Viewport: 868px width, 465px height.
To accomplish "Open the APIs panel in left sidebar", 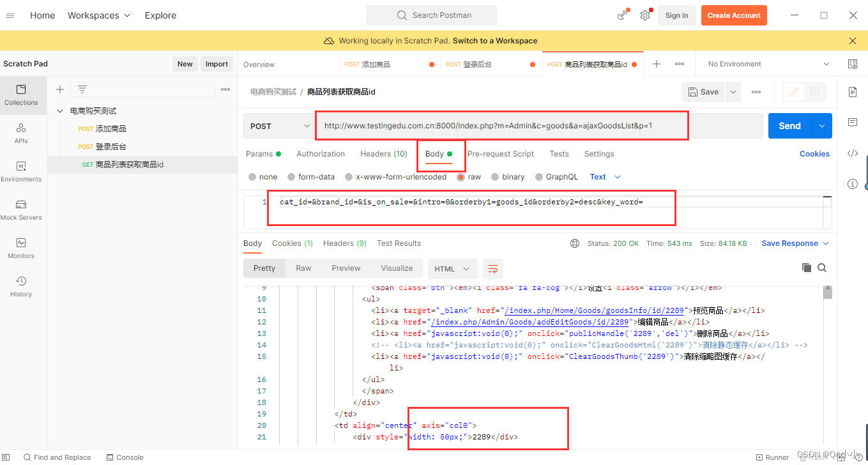I will click(x=22, y=133).
